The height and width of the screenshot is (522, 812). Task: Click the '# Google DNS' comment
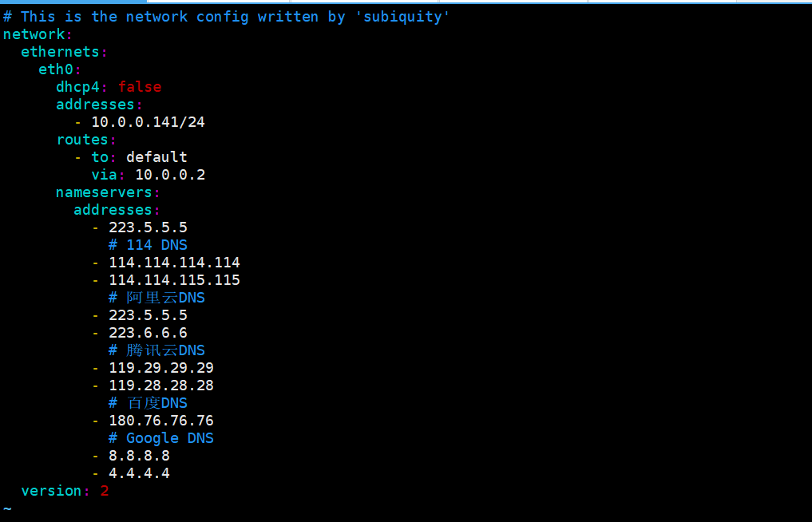[x=160, y=438]
